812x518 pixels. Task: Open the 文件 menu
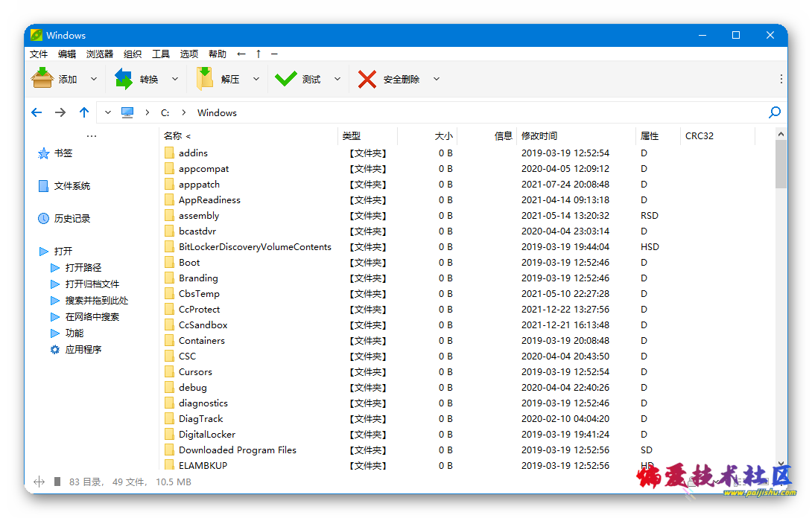coord(39,54)
